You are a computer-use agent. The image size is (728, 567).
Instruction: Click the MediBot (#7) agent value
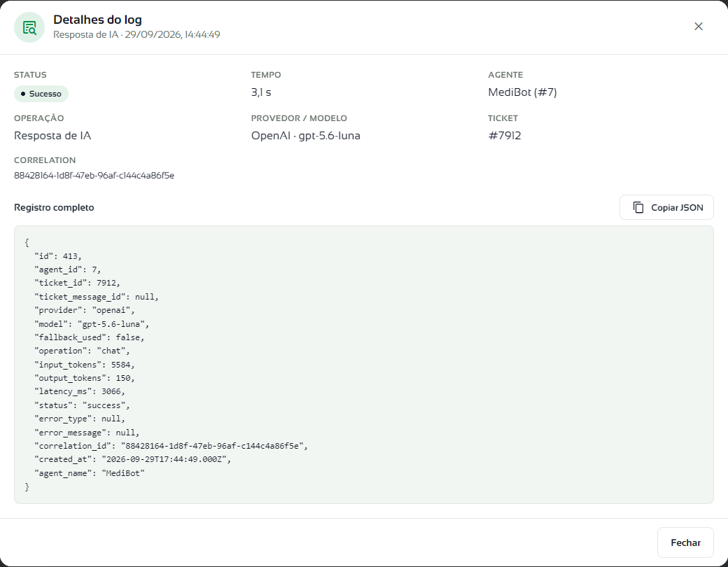(522, 92)
